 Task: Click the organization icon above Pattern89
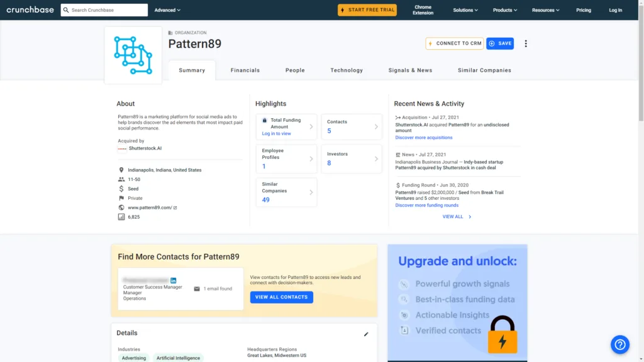170,33
